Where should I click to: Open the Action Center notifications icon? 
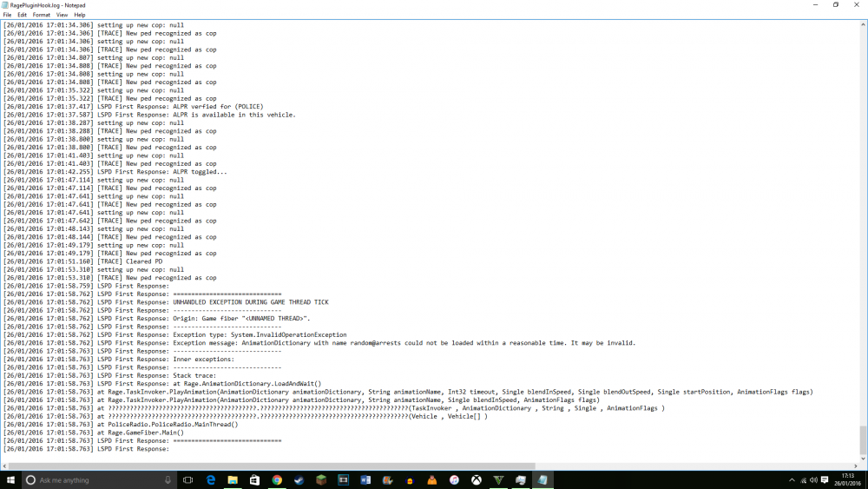click(x=825, y=480)
